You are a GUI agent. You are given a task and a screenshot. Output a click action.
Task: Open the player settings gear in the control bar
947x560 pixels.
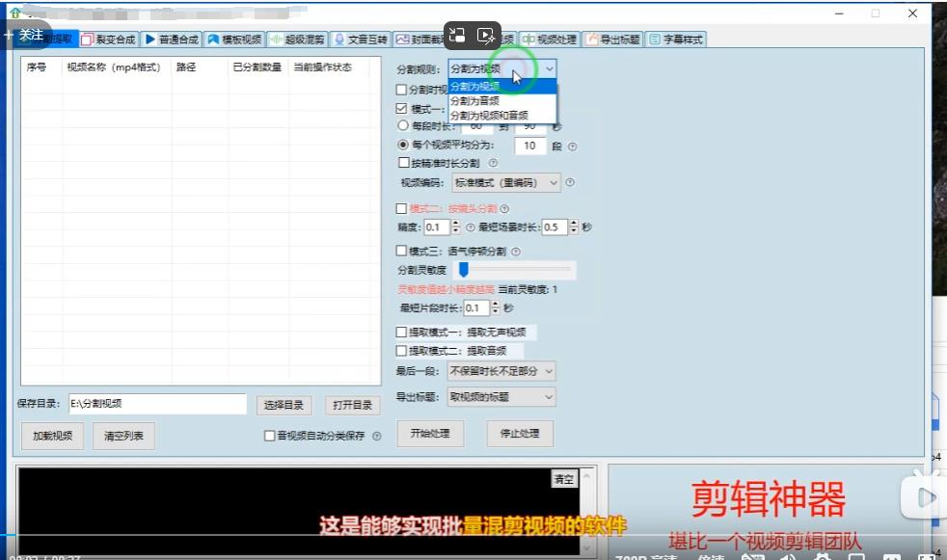coord(822,556)
